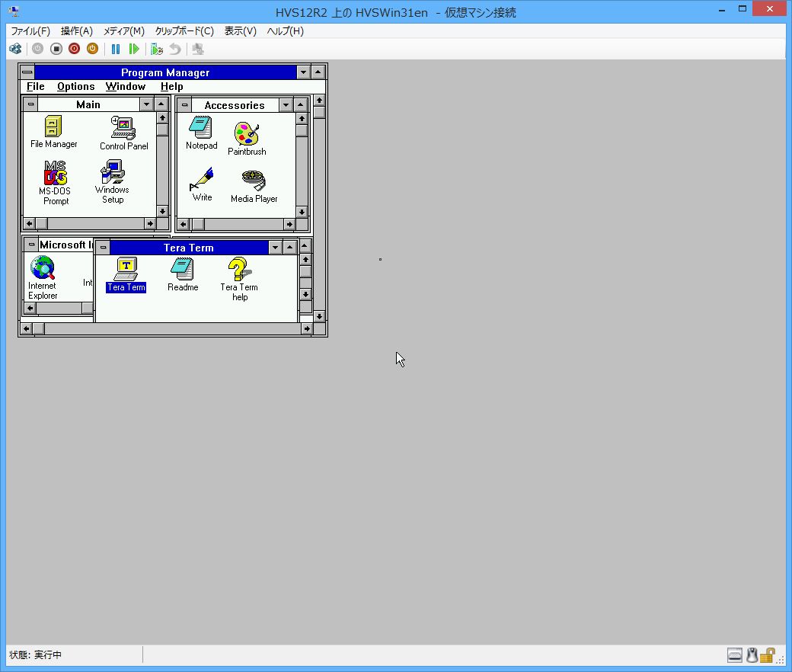The height and width of the screenshot is (672, 792).
Task: Click Main group's scroll-down arrow
Action: click(162, 211)
